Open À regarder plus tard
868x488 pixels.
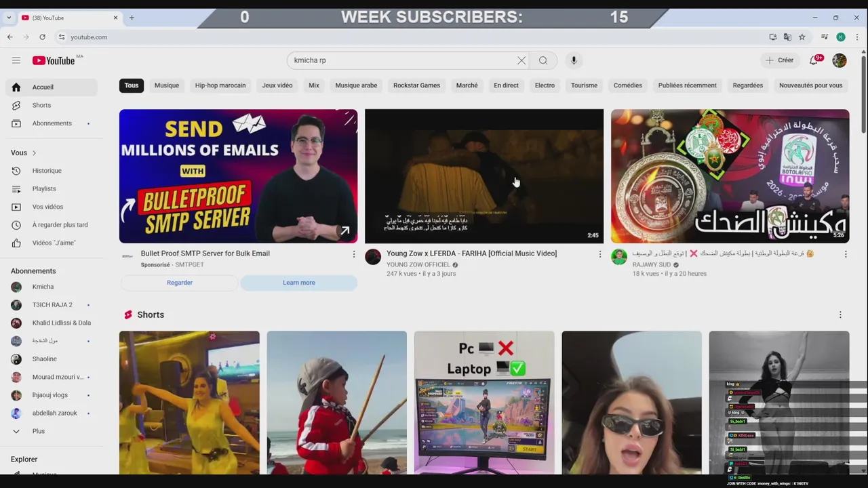52,225
